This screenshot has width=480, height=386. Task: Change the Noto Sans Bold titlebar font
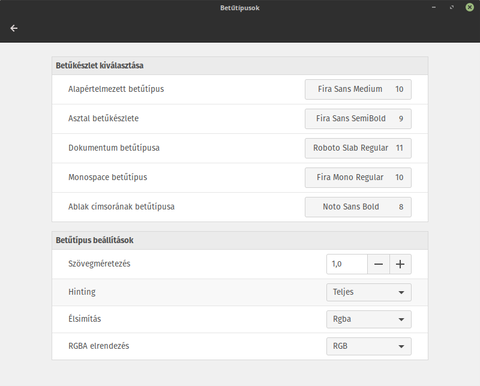[x=358, y=207]
